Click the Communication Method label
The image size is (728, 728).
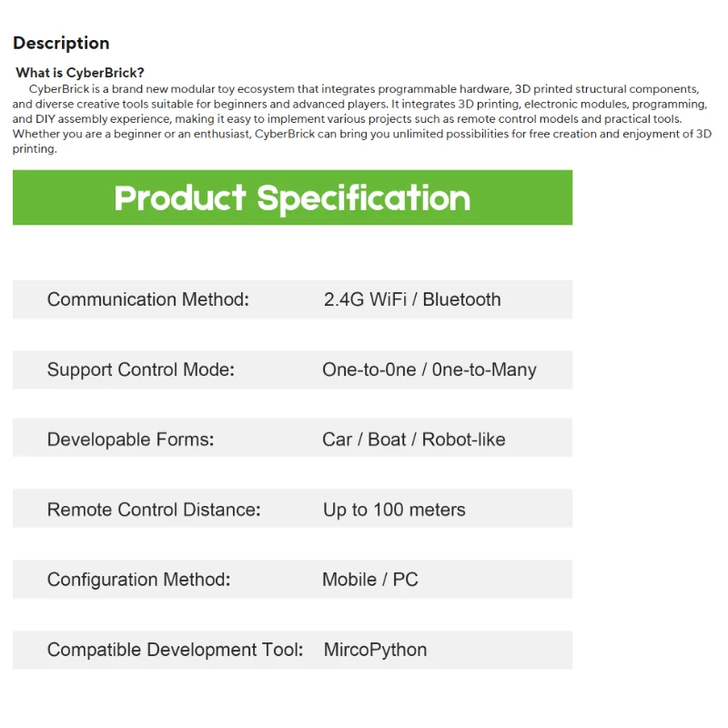click(x=147, y=299)
